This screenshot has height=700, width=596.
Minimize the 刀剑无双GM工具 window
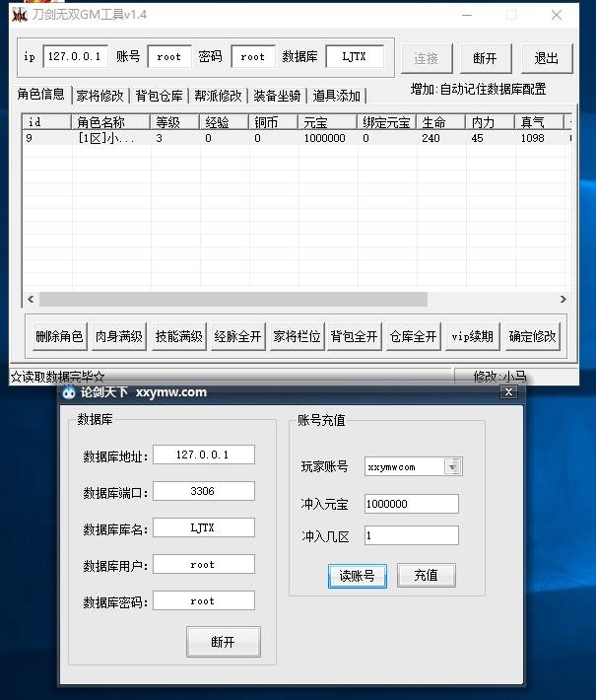pyautogui.click(x=467, y=15)
